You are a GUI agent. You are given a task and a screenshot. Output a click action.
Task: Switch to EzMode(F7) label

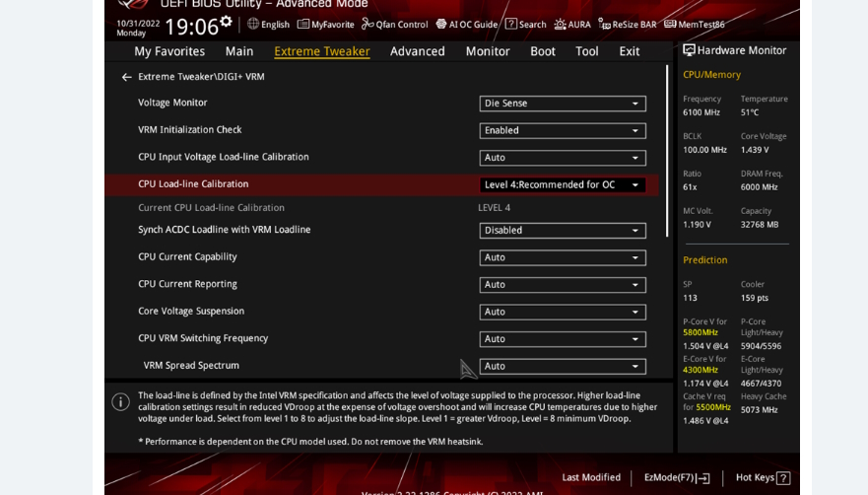pyautogui.click(x=669, y=477)
